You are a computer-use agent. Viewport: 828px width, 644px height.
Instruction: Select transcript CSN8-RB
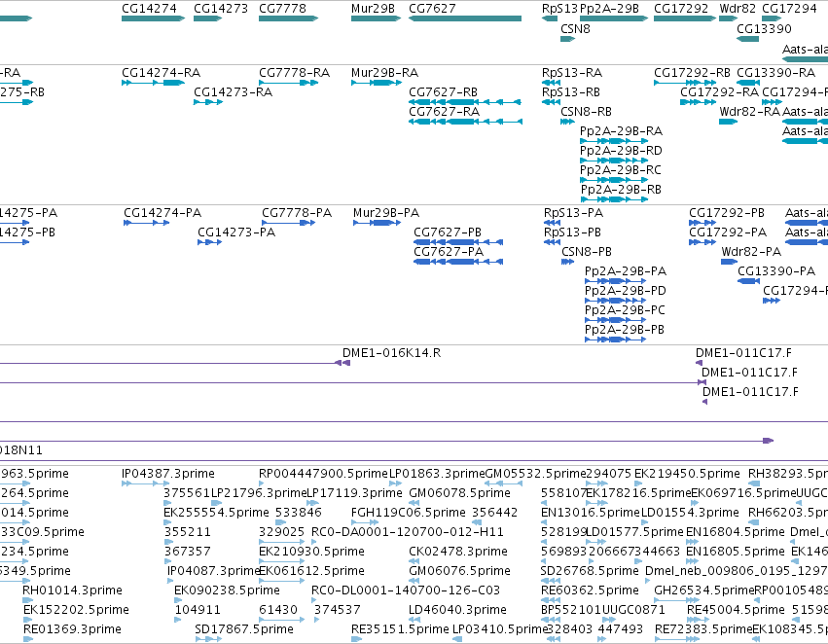click(x=567, y=122)
